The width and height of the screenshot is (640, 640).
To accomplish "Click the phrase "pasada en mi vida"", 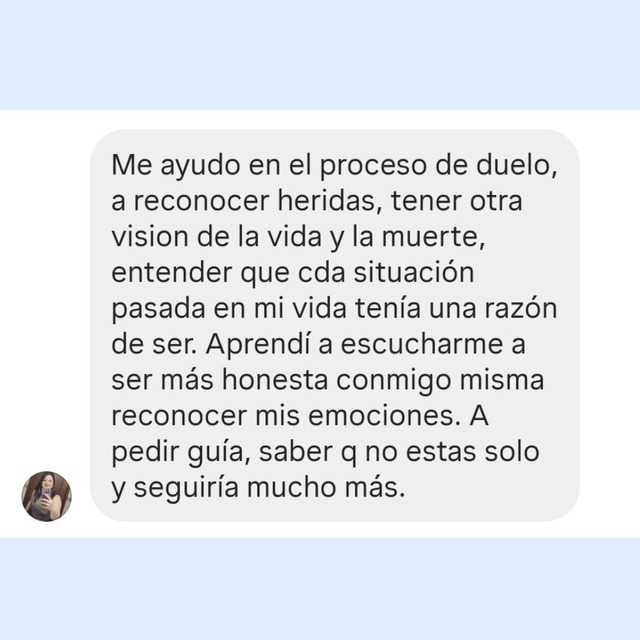I will pyautogui.click(x=229, y=309).
